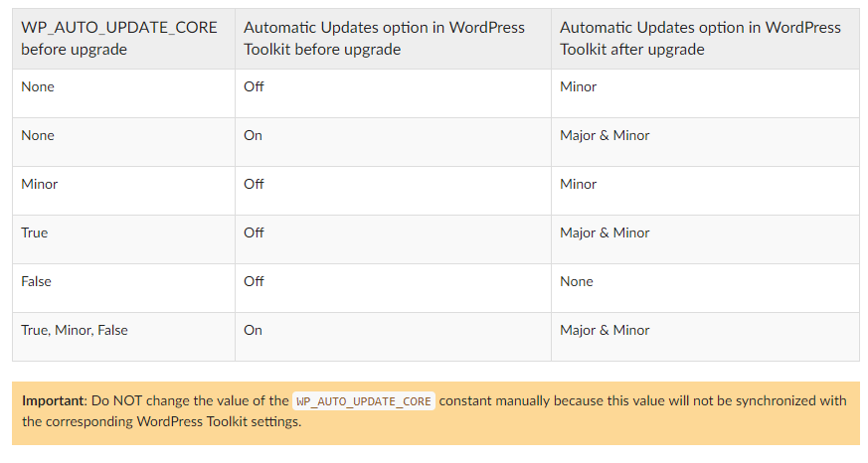This screenshot has height=463, width=868.
Task: Click the Toolkit after upgrade column header
Action: [x=700, y=38]
